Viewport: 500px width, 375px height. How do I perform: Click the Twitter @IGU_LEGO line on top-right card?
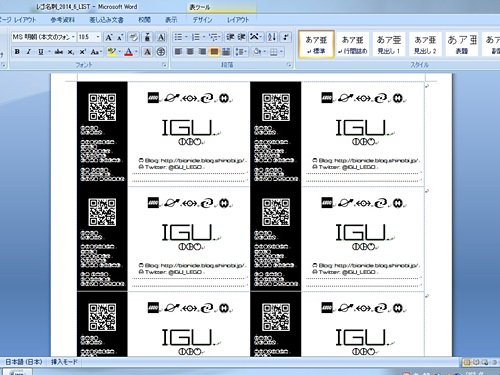pyautogui.click(x=344, y=167)
